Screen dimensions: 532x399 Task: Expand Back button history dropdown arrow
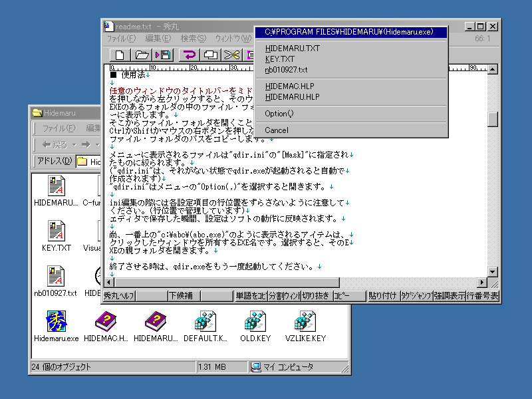point(74,145)
